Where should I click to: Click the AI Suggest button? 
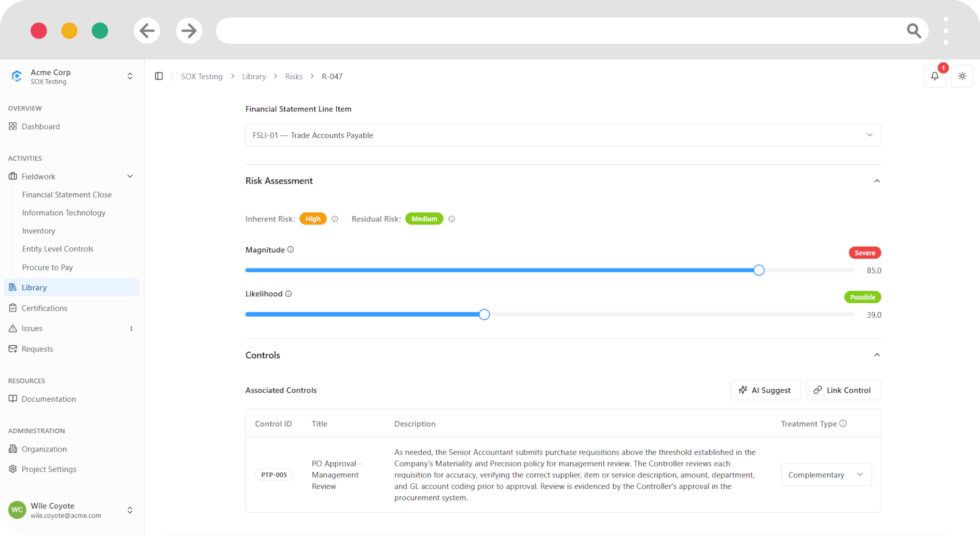765,390
